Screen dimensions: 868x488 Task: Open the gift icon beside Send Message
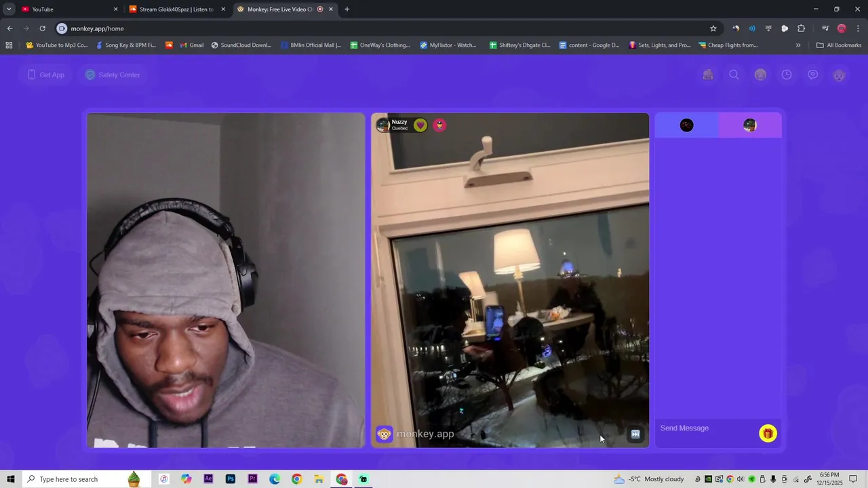[768, 433]
